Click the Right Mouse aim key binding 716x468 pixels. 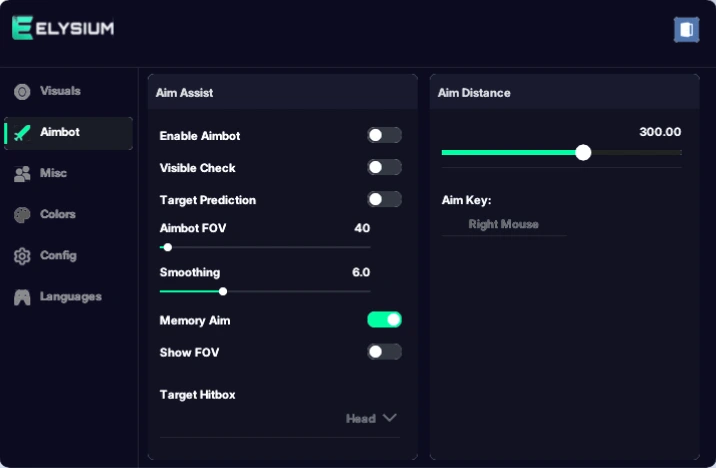click(504, 224)
